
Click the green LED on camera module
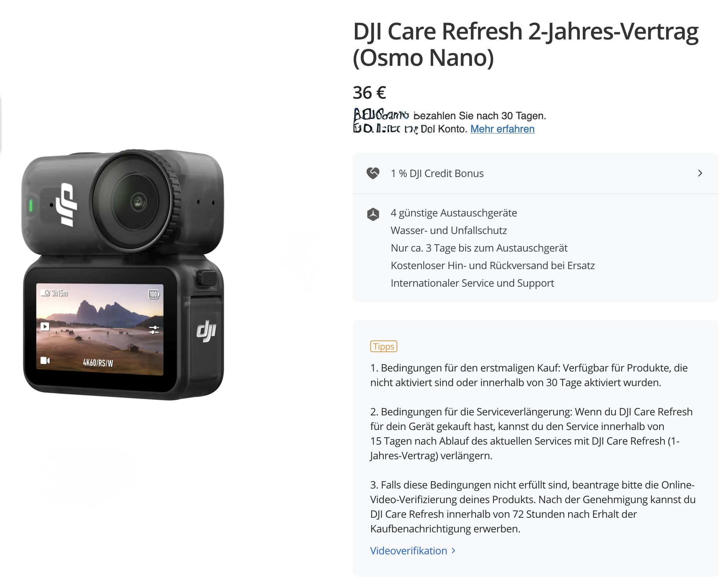click(31, 205)
